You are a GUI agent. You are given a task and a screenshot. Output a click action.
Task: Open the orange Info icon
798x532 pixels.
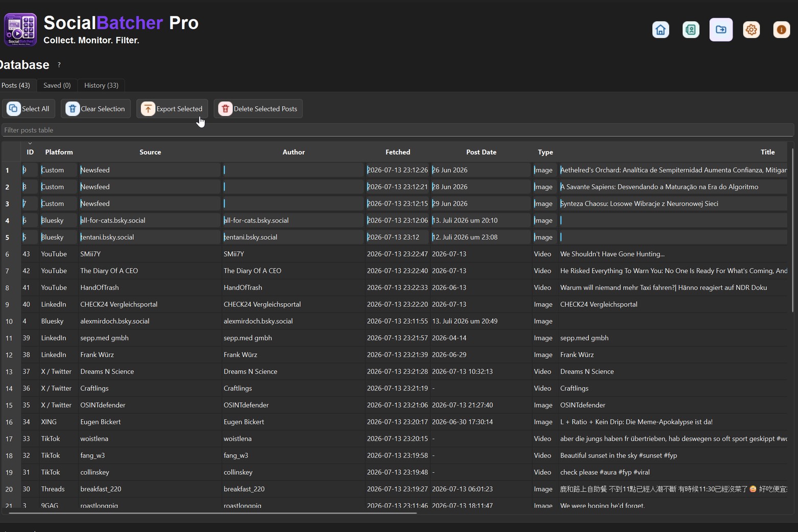point(781,30)
